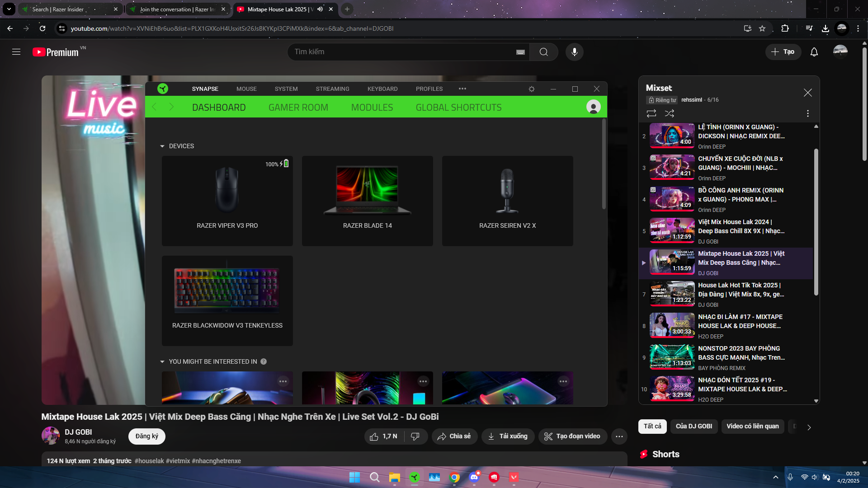Open Razer Blade 14 device card

368,201
